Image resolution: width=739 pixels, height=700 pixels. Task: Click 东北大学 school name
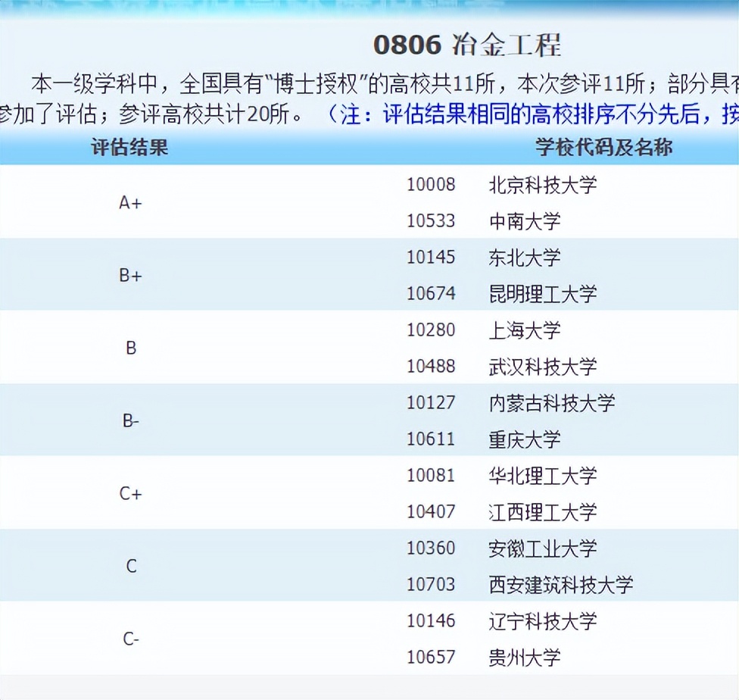pyautogui.click(x=525, y=257)
